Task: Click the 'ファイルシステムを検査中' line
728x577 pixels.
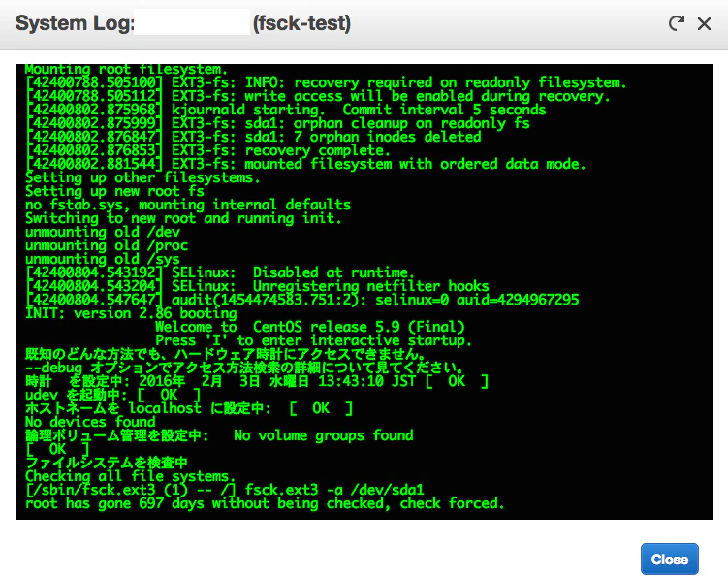Action: pos(107,463)
